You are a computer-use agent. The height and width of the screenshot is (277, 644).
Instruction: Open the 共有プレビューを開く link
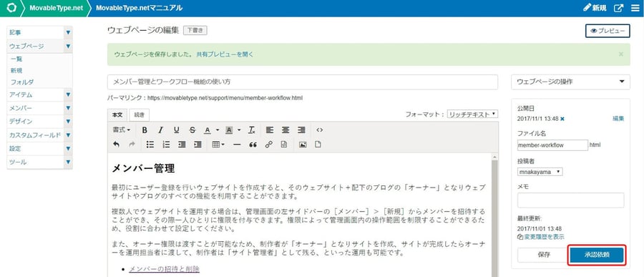(x=225, y=54)
